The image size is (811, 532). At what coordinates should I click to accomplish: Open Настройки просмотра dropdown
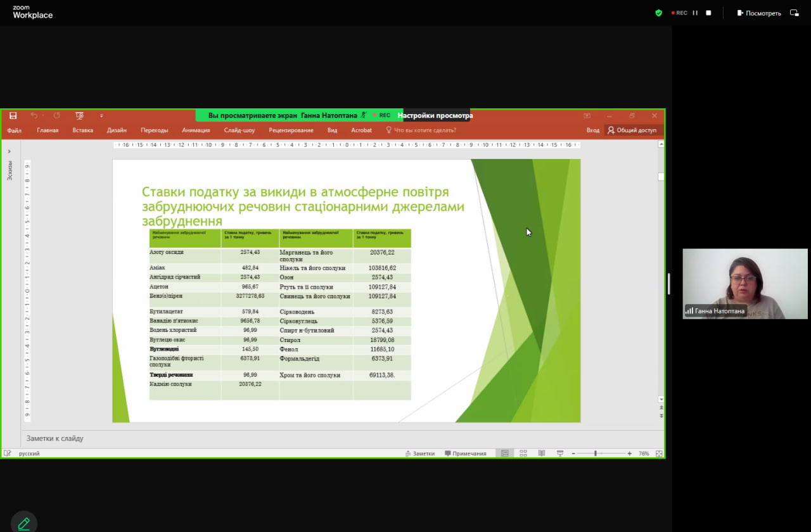coord(435,115)
